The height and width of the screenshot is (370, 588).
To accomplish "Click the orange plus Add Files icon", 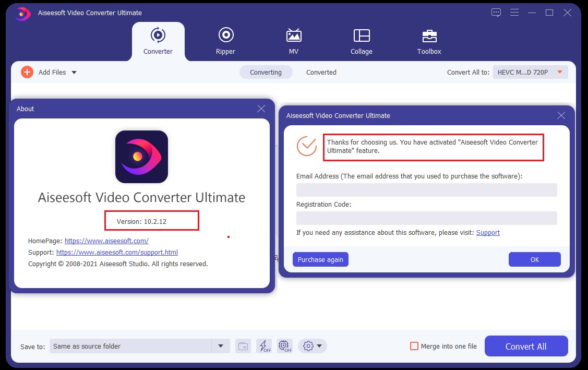I will (x=27, y=72).
